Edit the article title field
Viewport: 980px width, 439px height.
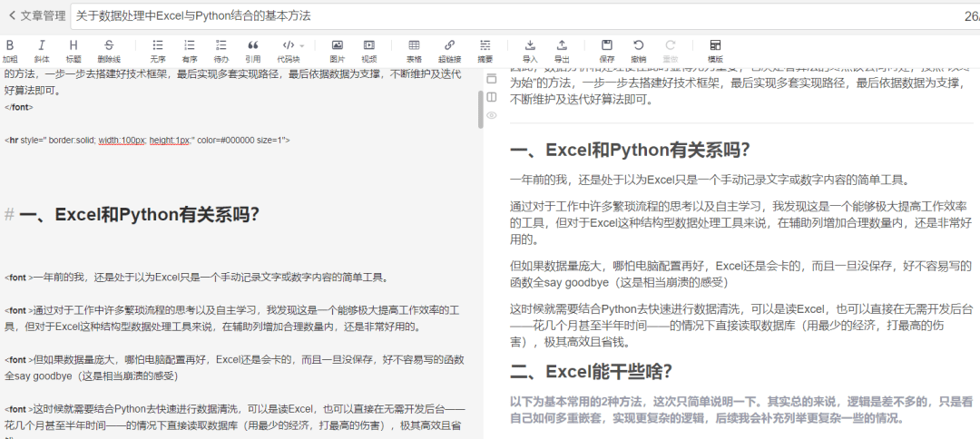tap(525, 16)
